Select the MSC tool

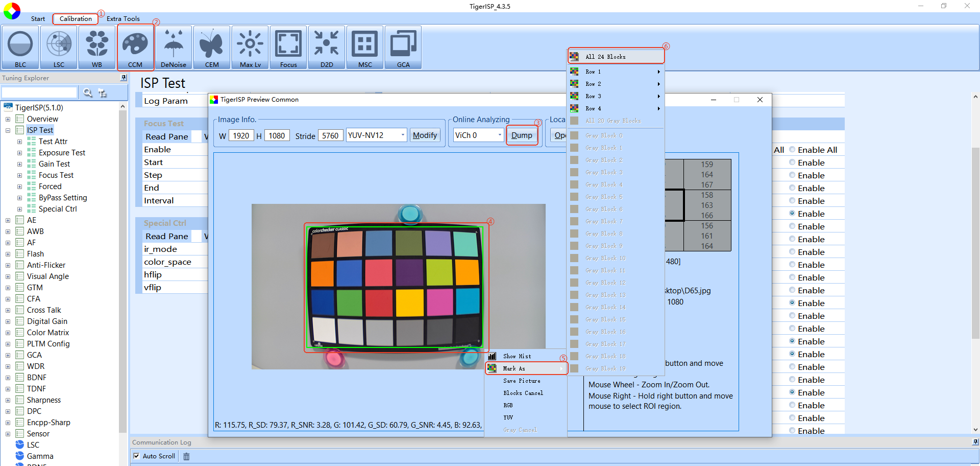coord(365,48)
